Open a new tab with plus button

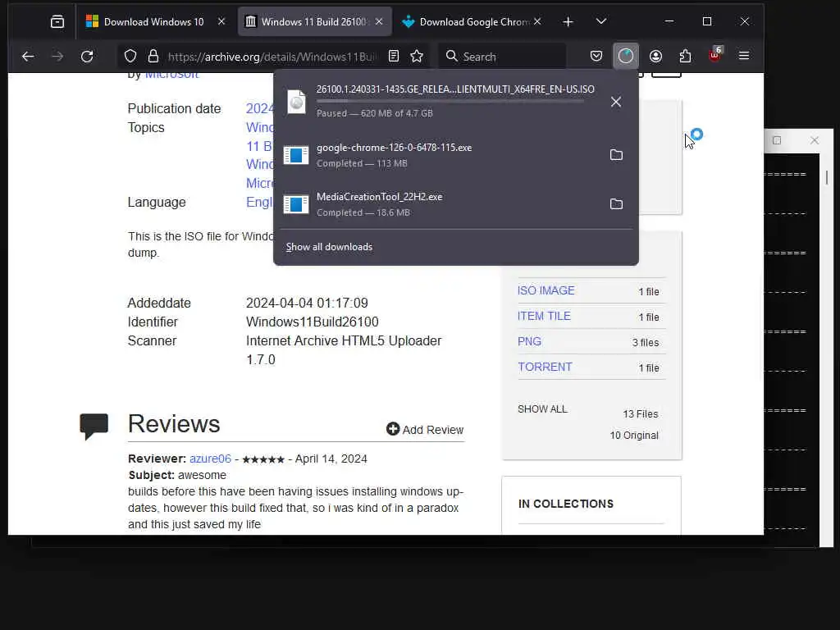(568, 21)
